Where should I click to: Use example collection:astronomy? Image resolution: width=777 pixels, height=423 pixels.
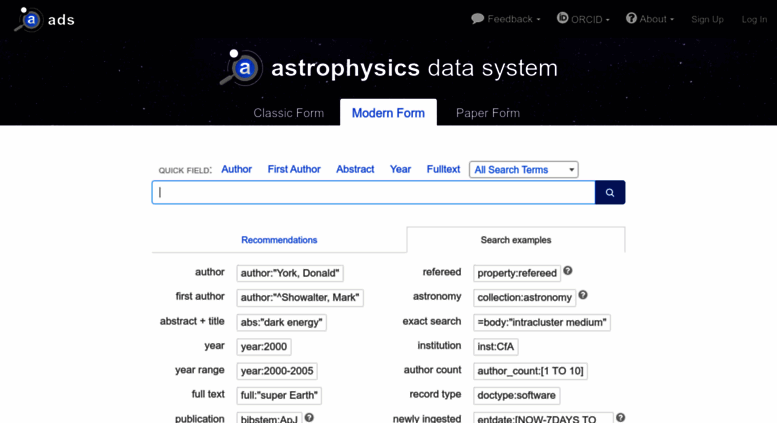(524, 298)
